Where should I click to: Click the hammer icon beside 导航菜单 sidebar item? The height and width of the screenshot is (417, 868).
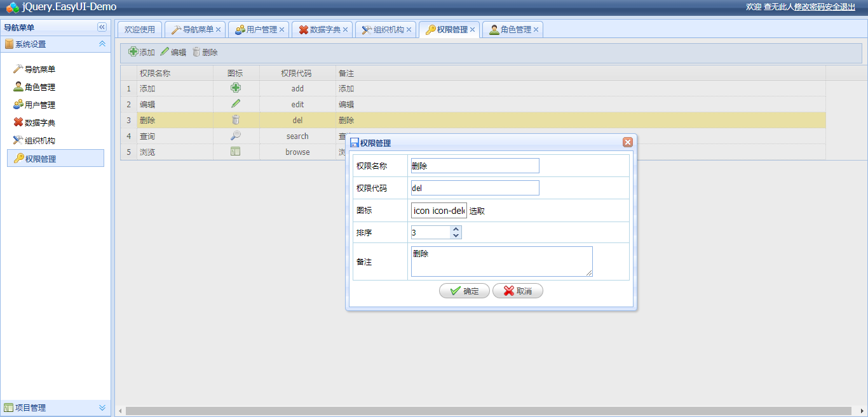pyautogui.click(x=18, y=69)
